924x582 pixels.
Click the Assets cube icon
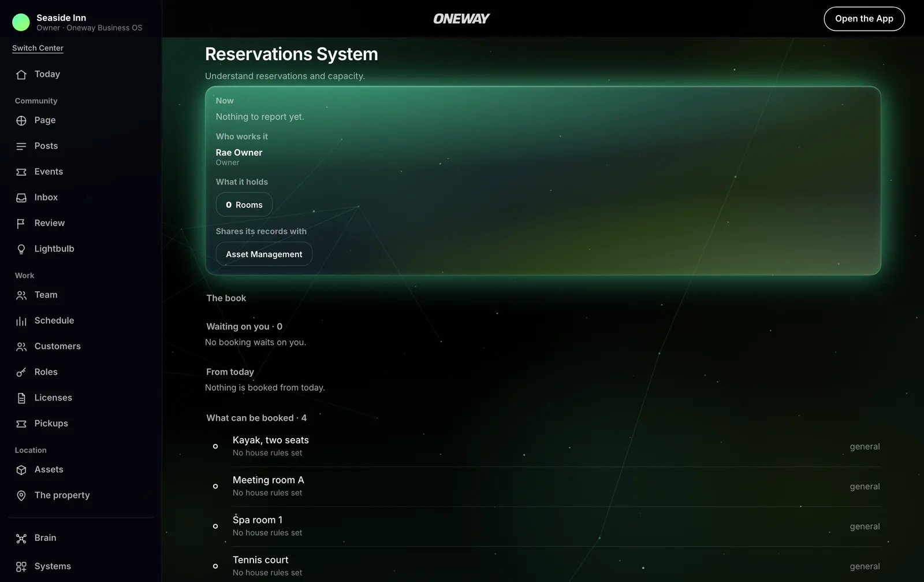pos(21,470)
